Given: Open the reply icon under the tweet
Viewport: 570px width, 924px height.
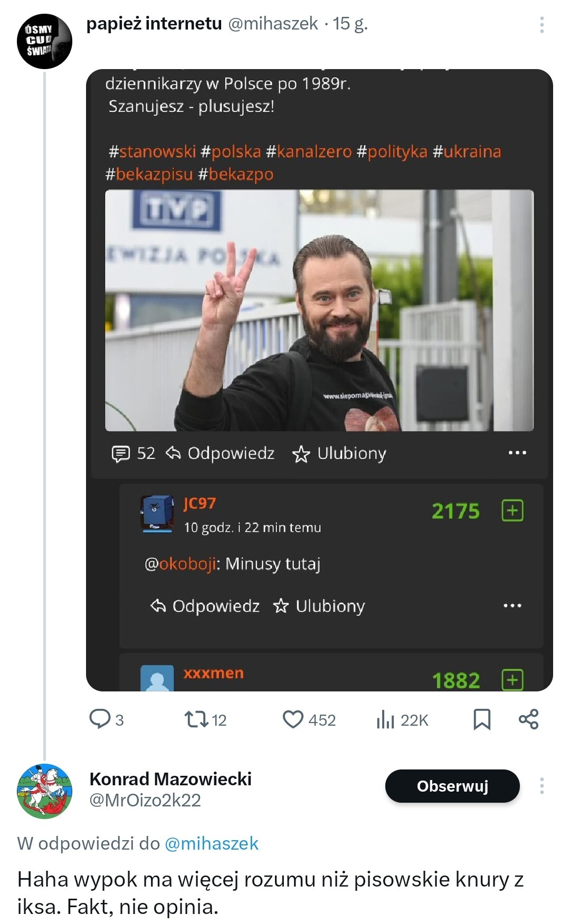Looking at the screenshot, I should click(100, 719).
